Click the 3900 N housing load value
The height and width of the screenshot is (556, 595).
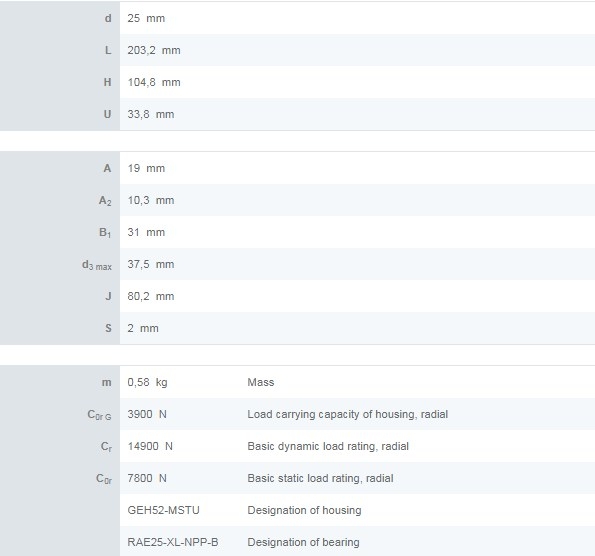tap(147, 414)
